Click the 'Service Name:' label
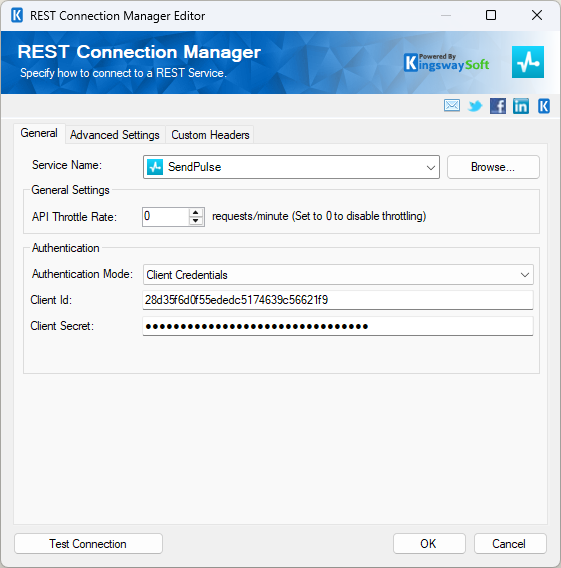 [x=67, y=165]
